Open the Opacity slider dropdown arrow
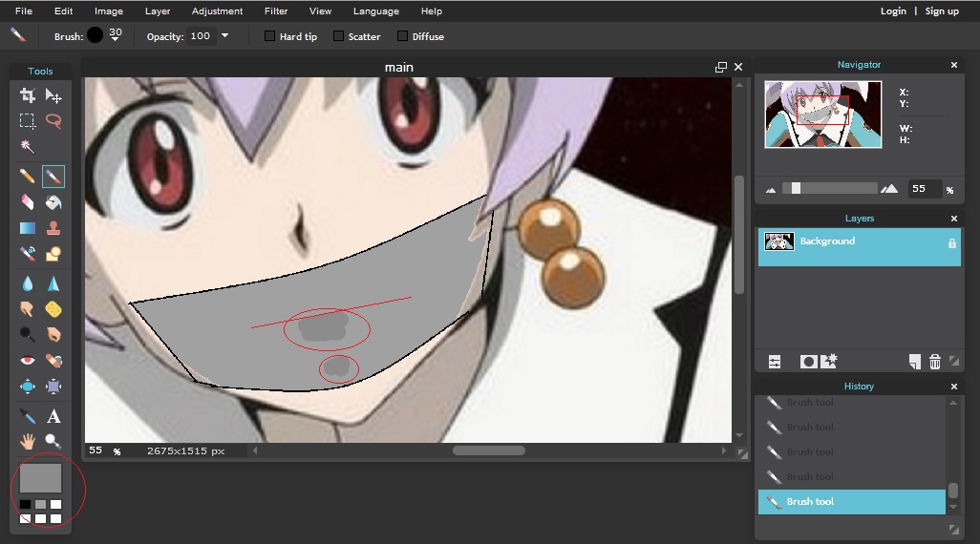This screenshot has width=980, height=544. (225, 35)
